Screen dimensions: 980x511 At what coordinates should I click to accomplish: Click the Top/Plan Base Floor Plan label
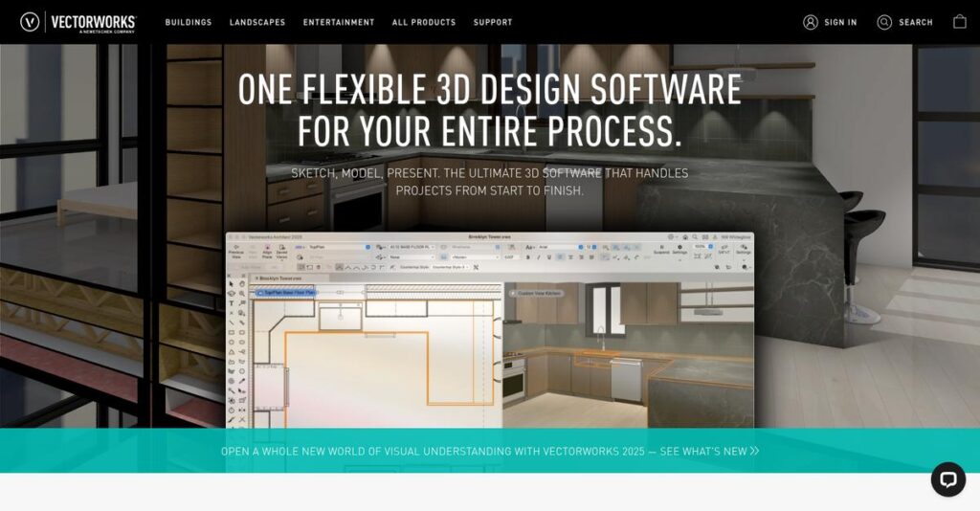pyautogui.click(x=285, y=293)
